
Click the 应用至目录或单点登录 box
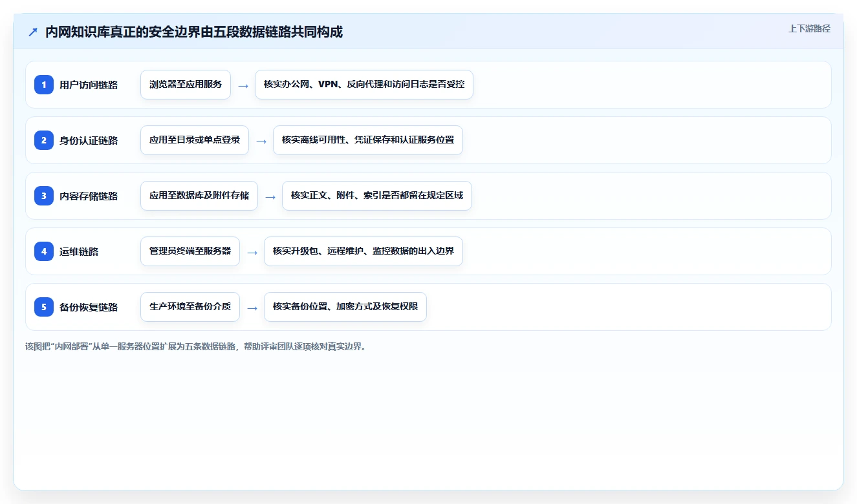[x=195, y=140]
